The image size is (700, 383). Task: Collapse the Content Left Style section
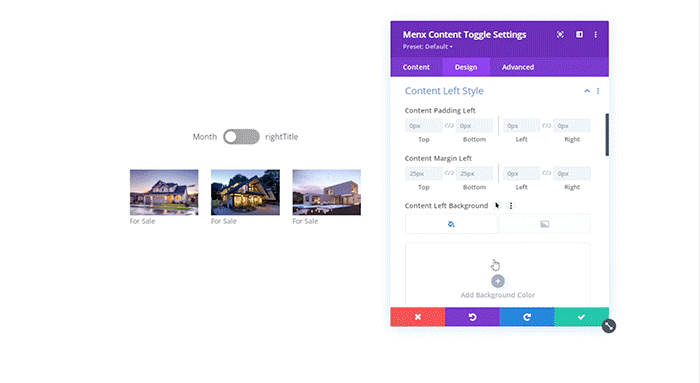587,91
